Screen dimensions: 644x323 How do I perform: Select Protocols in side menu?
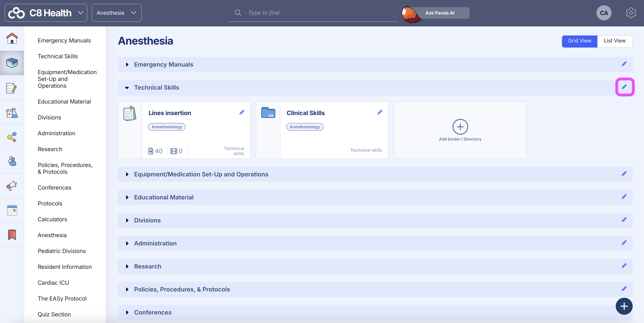tap(50, 204)
